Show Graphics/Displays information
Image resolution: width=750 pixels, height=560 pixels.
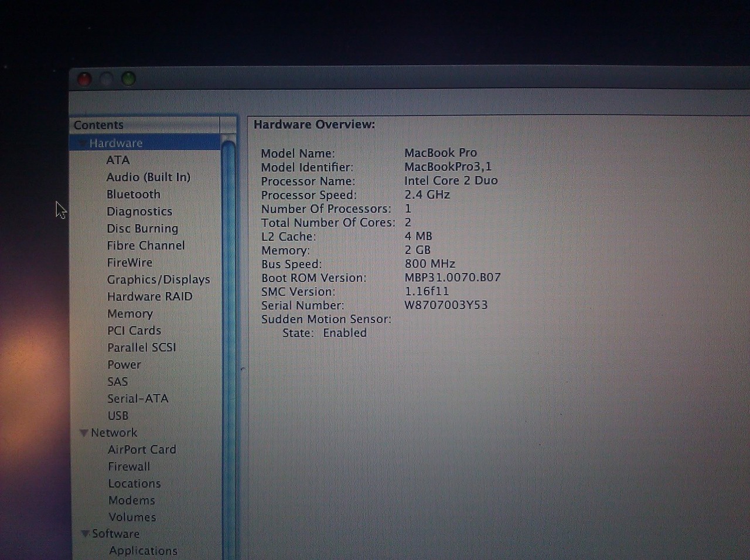(158, 279)
